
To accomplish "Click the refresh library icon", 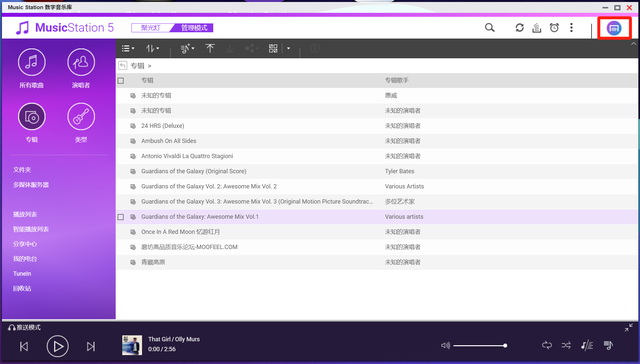I will coord(519,28).
